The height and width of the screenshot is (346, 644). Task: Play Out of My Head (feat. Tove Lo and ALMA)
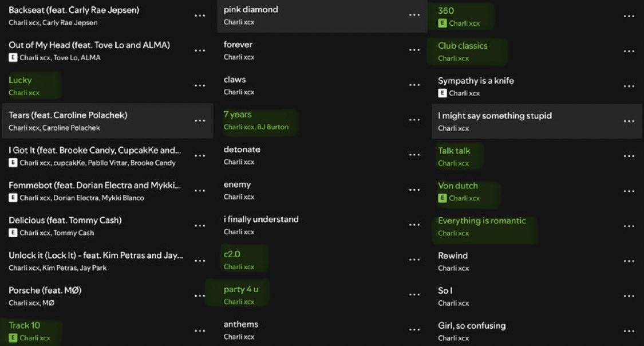[x=89, y=45]
